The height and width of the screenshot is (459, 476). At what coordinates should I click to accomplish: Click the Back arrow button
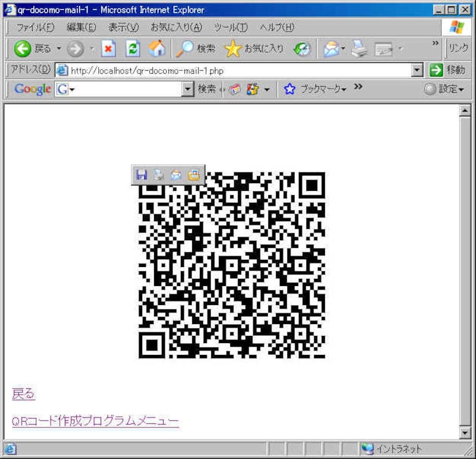pos(23,49)
